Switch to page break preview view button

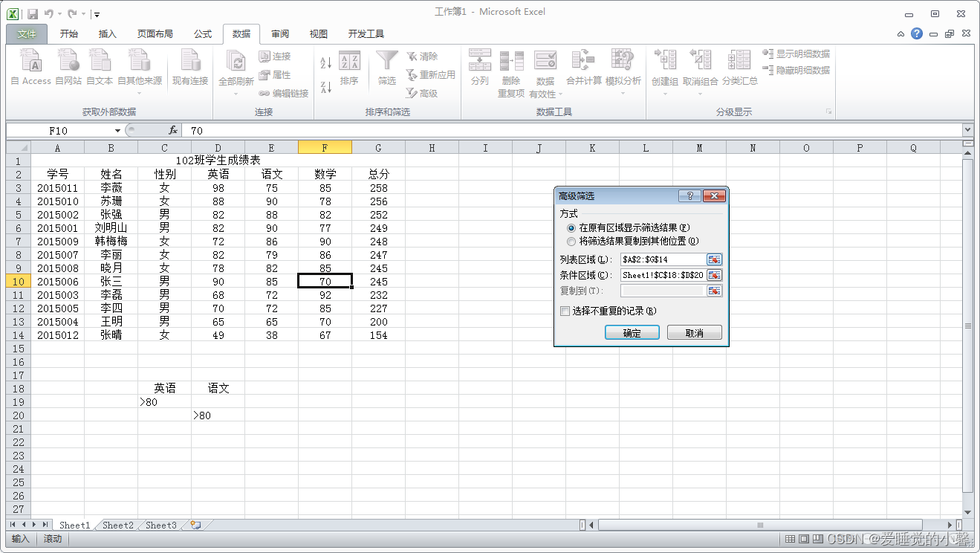click(817, 539)
